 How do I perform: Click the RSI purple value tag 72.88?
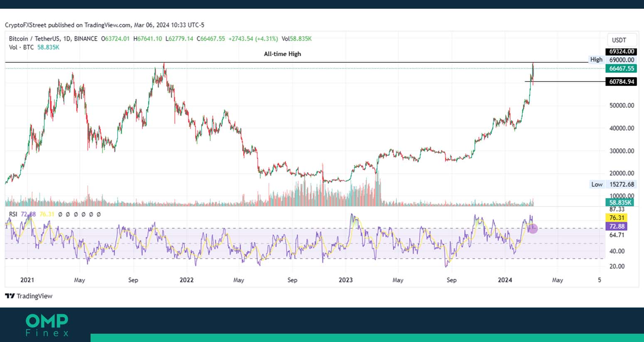point(617,226)
